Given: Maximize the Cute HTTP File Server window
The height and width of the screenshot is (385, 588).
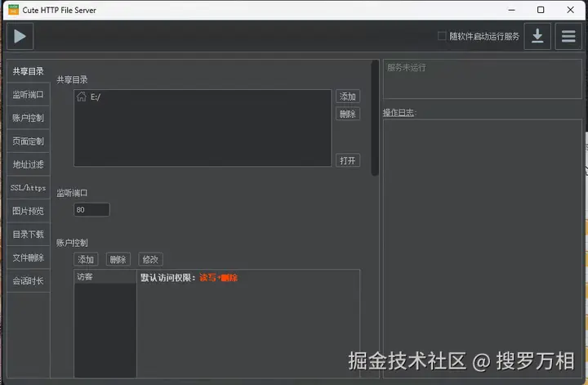Looking at the screenshot, I should (541, 10).
